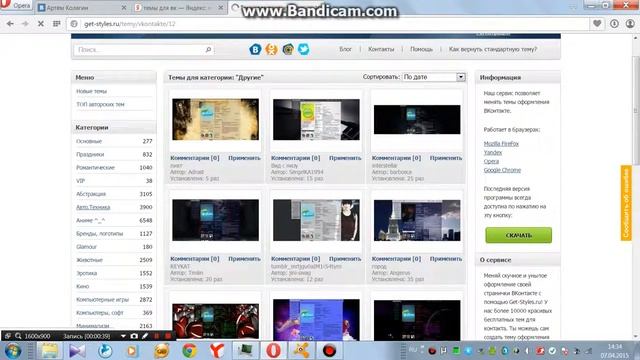Click the "Yandex" browser link

[x=493, y=153]
